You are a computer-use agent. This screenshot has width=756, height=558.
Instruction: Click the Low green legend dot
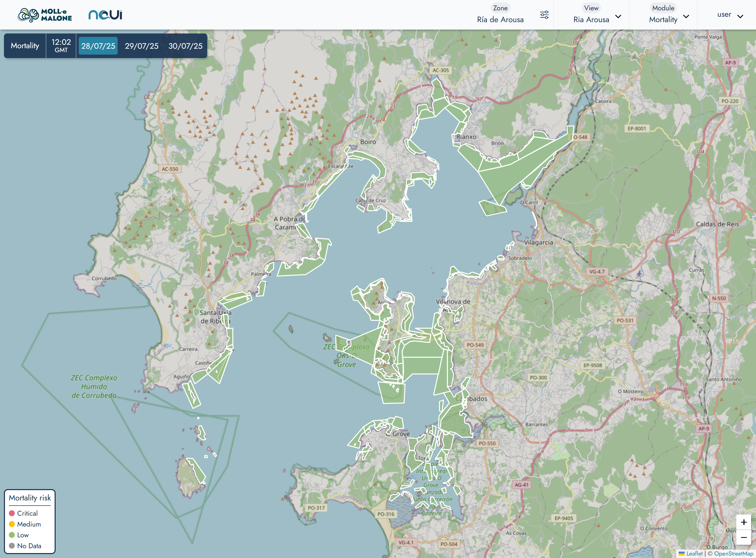(12, 535)
